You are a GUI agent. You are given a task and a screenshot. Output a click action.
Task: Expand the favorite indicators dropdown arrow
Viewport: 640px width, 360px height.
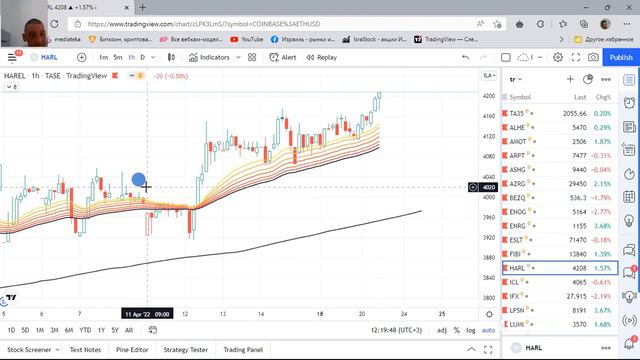(238, 58)
